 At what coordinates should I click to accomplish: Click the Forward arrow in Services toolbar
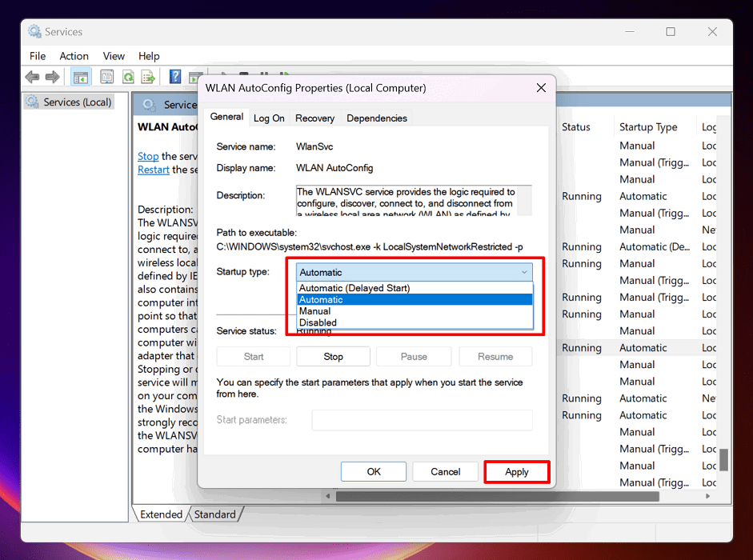[52, 77]
